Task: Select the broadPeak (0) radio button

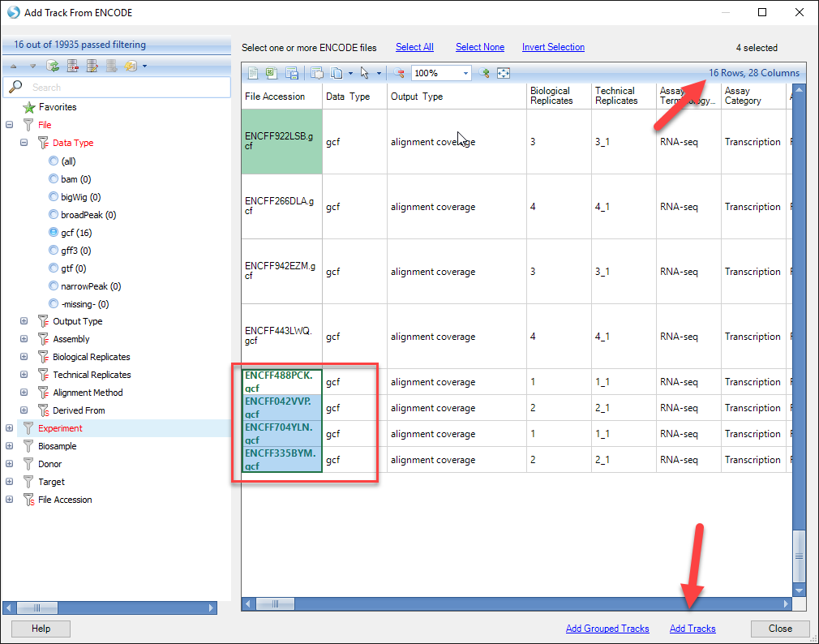Action: coord(54,214)
